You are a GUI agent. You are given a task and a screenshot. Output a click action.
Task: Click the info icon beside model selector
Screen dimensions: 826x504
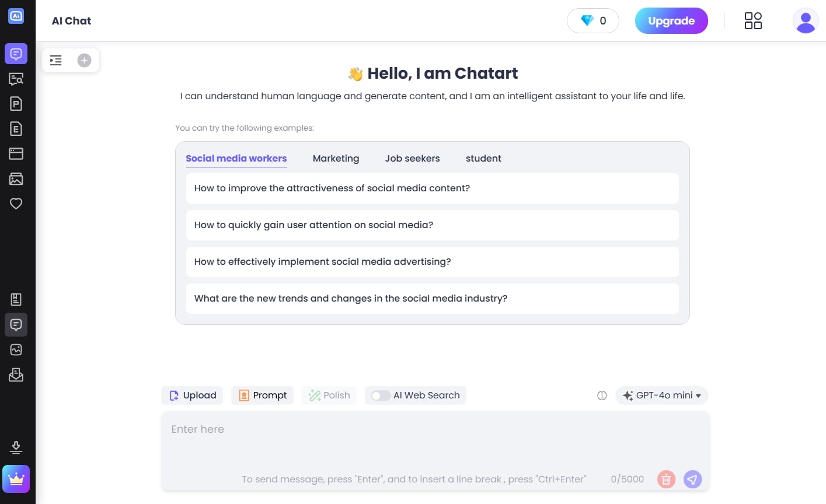pyautogui.click(x=602, y=395)
